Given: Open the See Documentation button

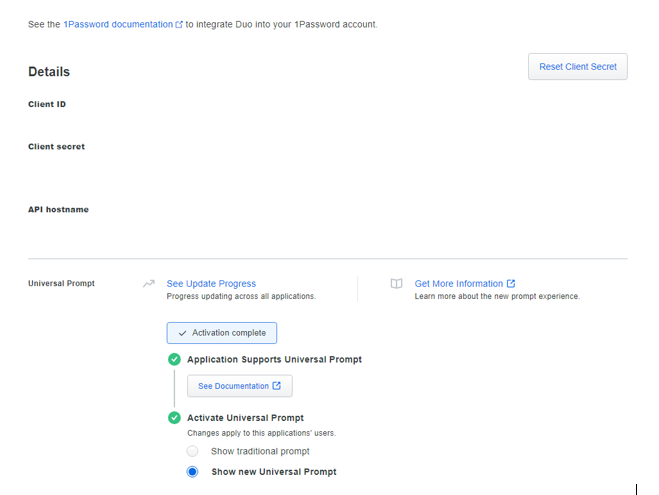Looking at the screenshot, I should tap(239, 386).
